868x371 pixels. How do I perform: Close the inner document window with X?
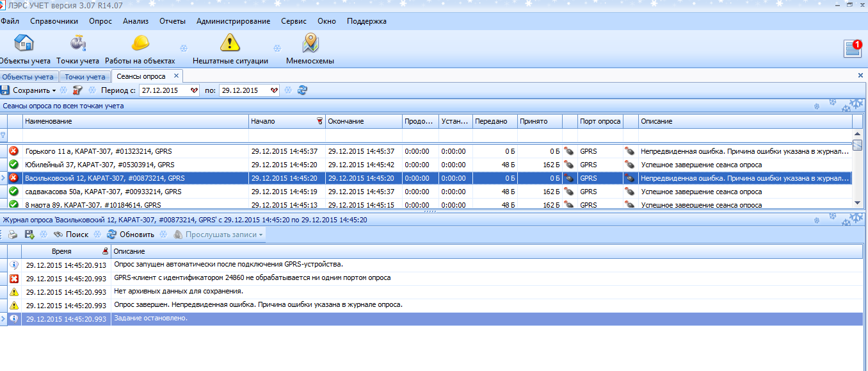860,76
